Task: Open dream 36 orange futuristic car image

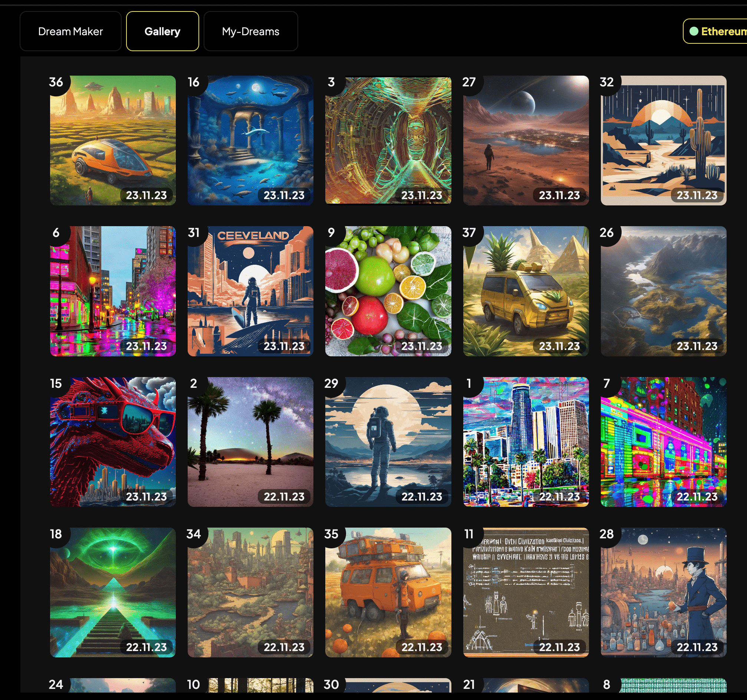Action: [x=113, y=140]
